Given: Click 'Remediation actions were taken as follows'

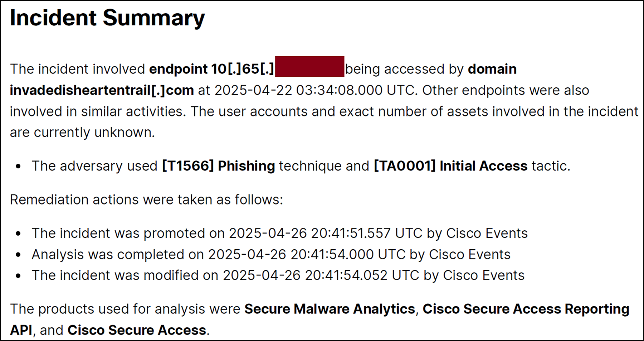Looking at the screenshot, I should 146,200.
